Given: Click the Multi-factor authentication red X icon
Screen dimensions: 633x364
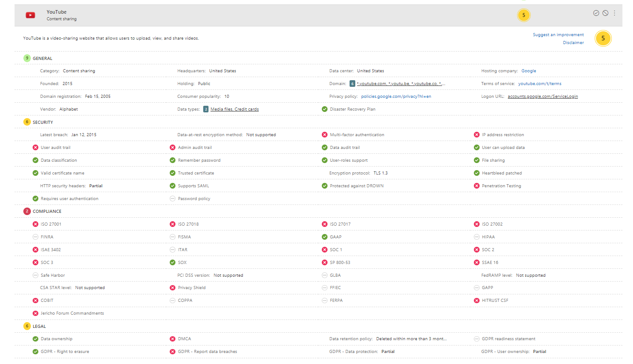Looking at the screenshot, I should click(324, 135).
